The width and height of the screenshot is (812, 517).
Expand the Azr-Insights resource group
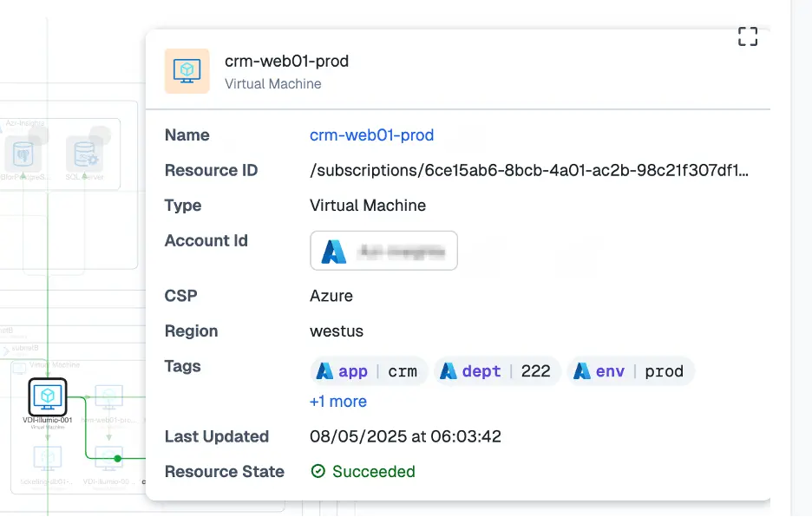tap(24, 123)
